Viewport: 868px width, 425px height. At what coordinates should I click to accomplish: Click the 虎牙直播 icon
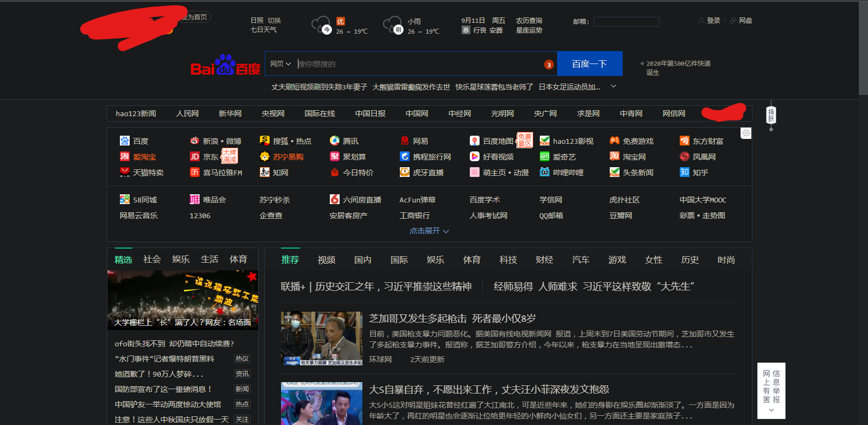pos(405,172)
